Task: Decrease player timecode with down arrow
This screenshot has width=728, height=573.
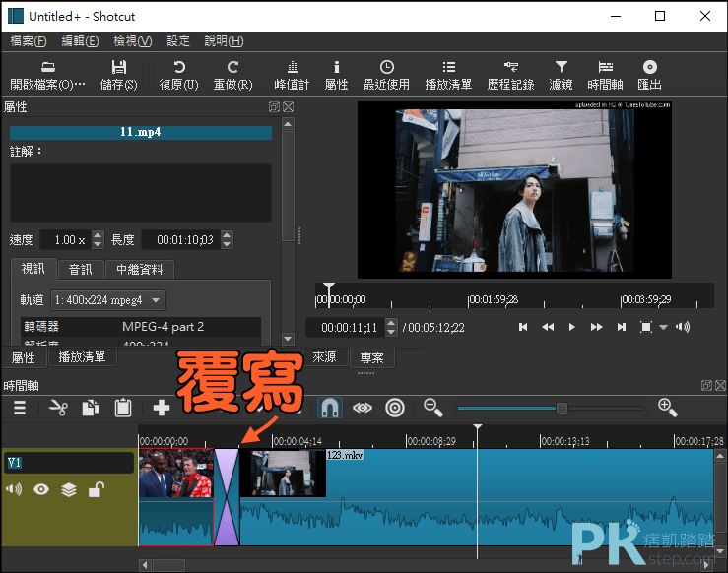Action: pyautogui.click(x=391, y=332)
